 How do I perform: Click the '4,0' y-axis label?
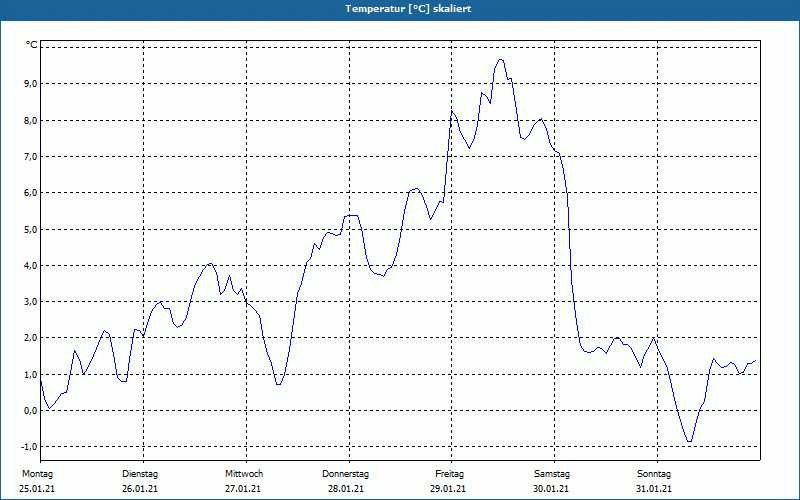coord(31,265)
